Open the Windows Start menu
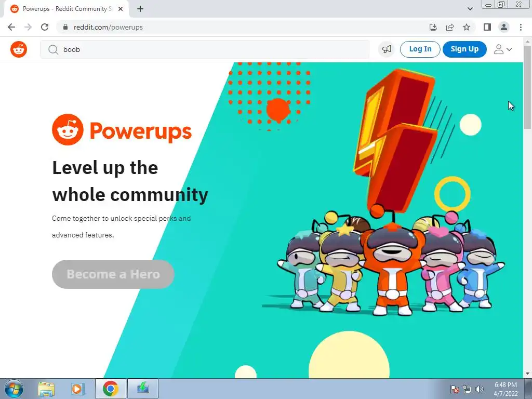 (x=14, y=389)
